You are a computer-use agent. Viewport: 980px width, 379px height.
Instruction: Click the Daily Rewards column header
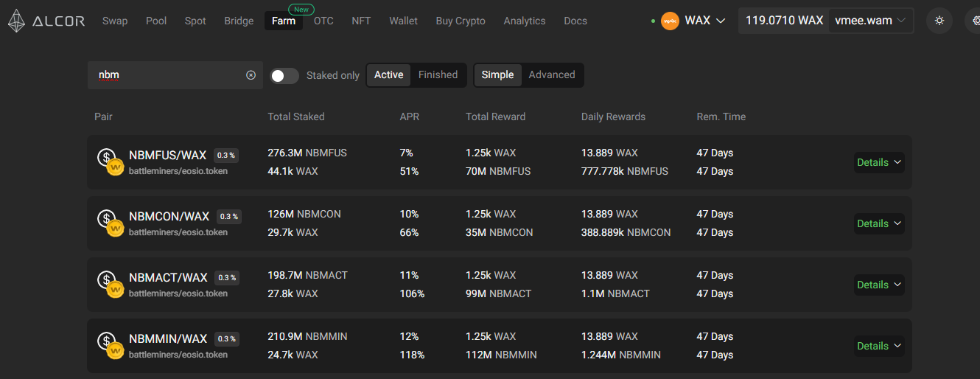click(x=613, y=117)
